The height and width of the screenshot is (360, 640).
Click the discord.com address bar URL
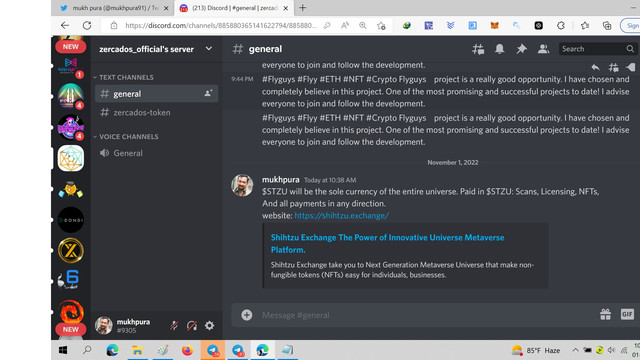(220, 25)
